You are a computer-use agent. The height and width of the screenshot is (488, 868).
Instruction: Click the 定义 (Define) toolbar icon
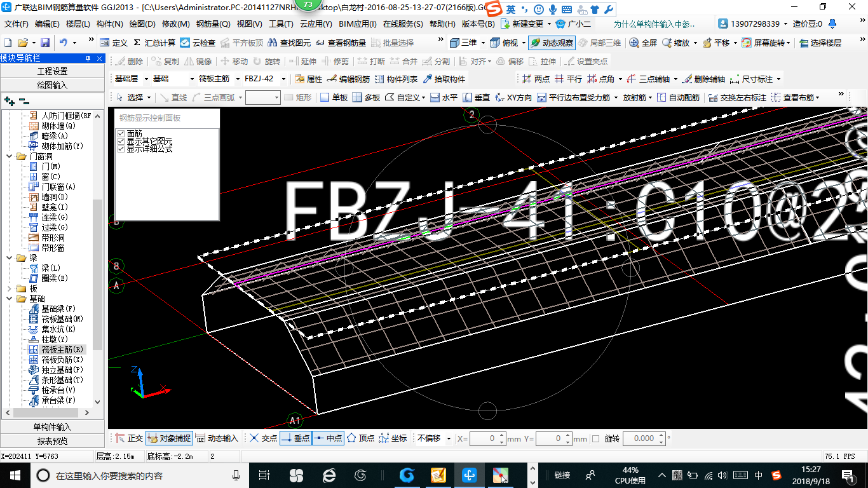click(x=113, y=43)
